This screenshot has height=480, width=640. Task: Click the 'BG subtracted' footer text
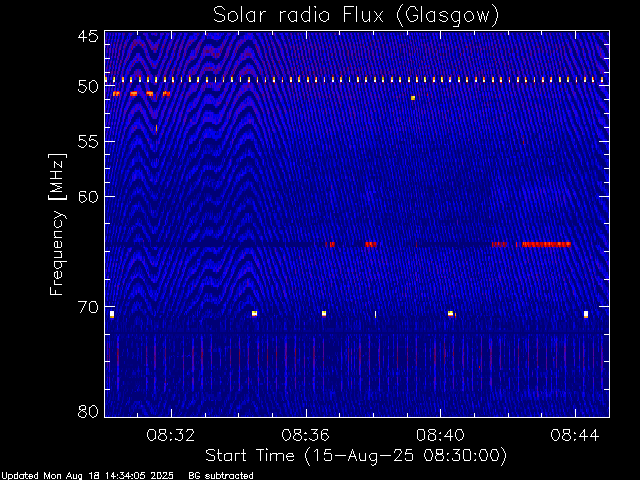click(221, 476)
